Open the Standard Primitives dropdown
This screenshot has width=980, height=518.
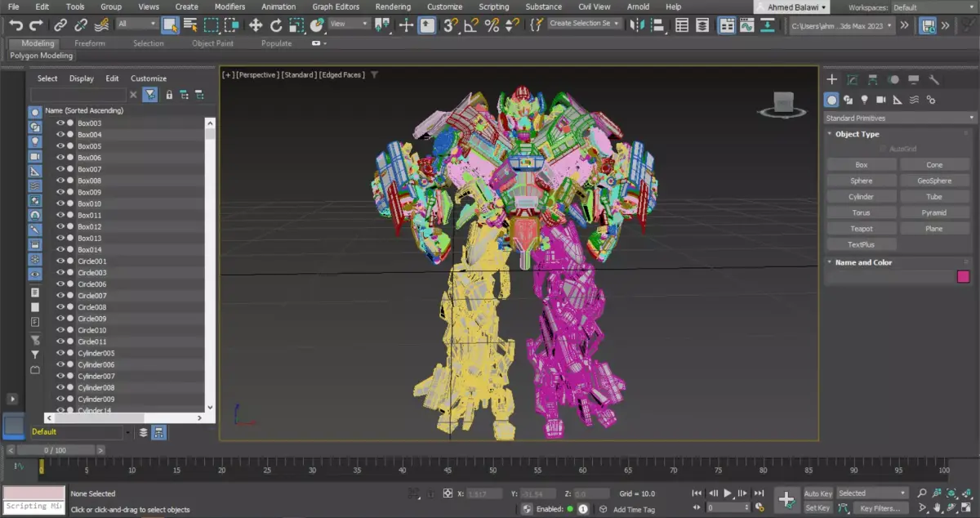pyautogui.click(x=899, y=118)
